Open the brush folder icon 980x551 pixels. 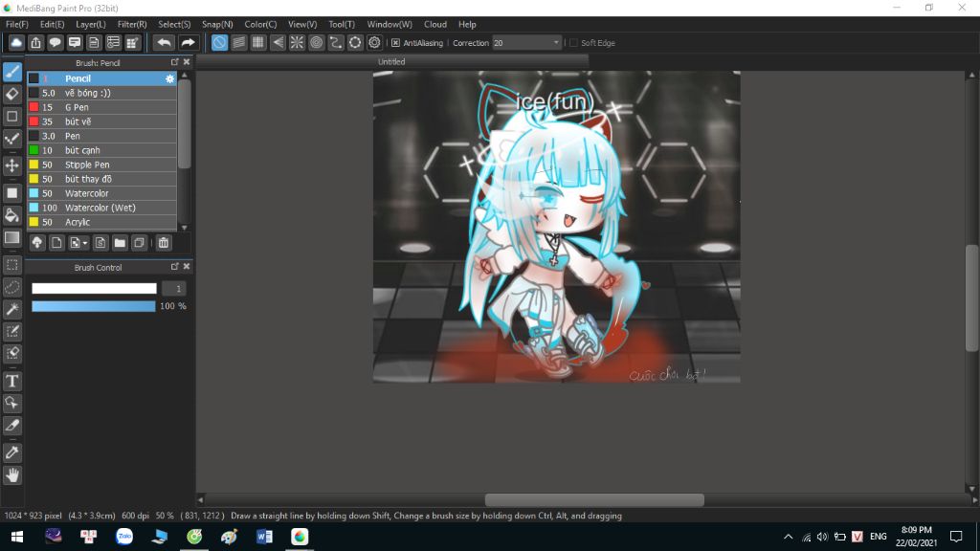120,243
